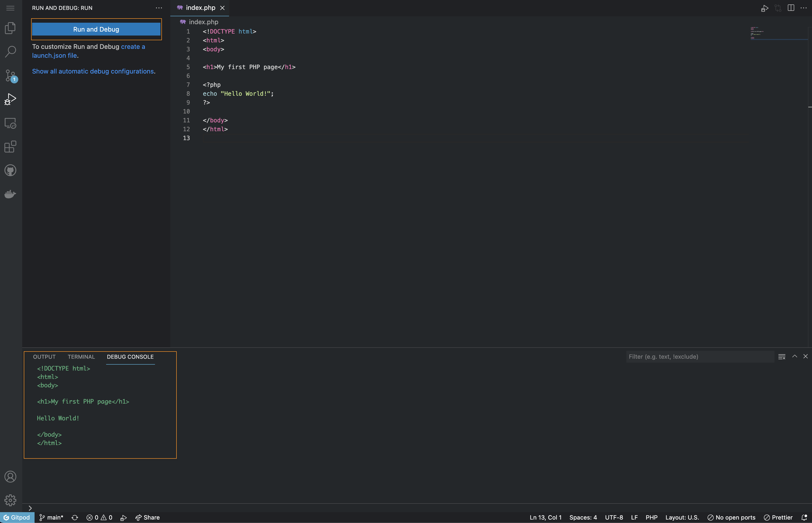The image size is (812, 523).
Task: Open the editor's more actions ellipsis
Action: point(804,8)
